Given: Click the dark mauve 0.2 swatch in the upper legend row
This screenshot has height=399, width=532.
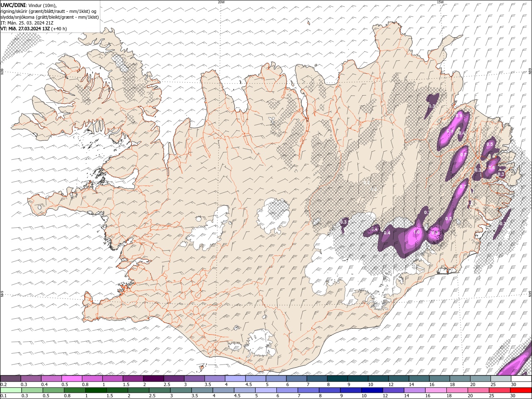Looking at the screenshot, I should pos(10,379).
